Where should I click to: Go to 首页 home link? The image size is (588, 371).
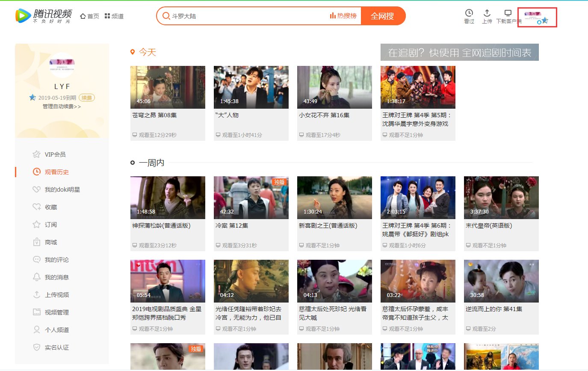pyautogui.click(x=89, y=16)
